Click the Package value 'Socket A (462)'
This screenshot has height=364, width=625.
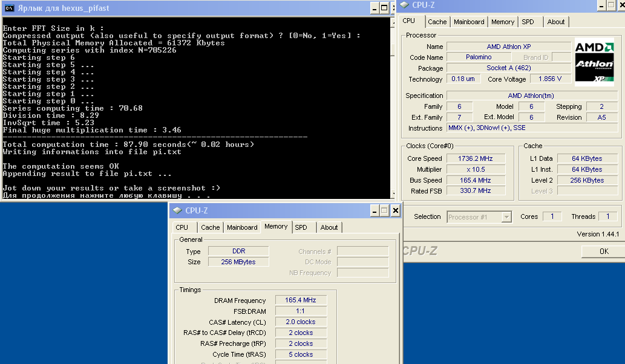click(509, 68)
